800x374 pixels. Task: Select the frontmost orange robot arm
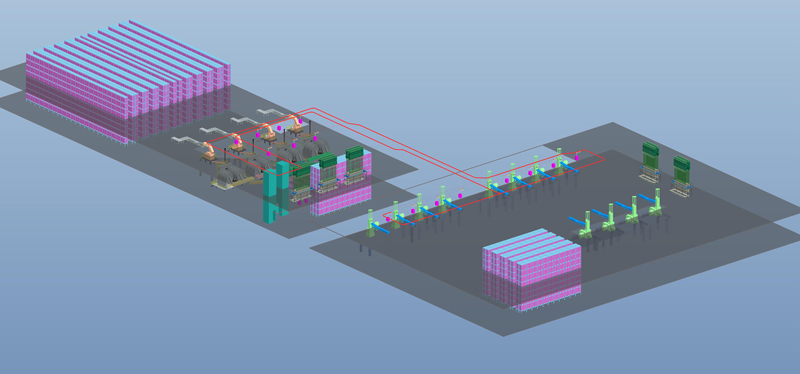tap(208, 151)
